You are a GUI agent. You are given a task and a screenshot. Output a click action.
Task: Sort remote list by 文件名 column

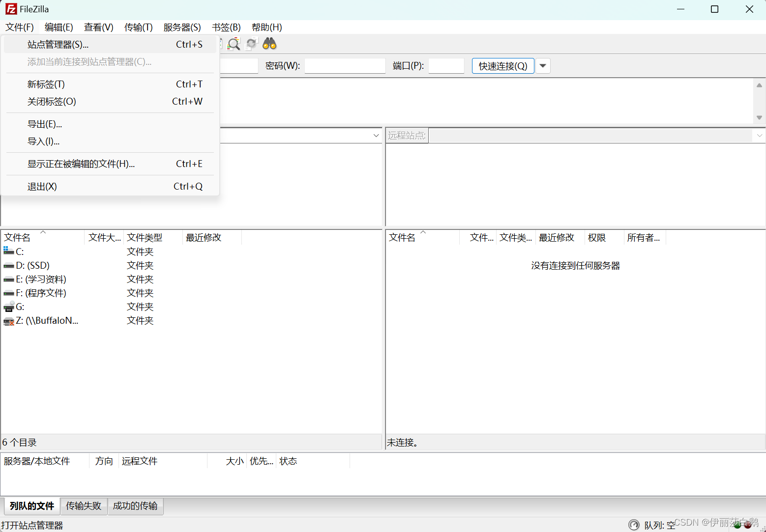click(x=423, y=237)
